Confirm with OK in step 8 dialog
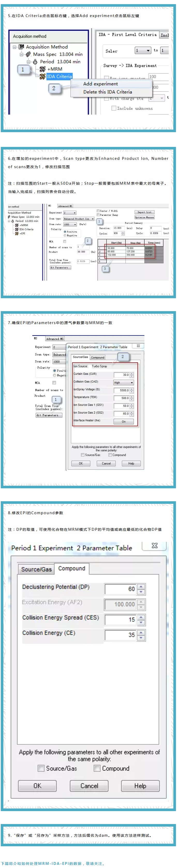177x868 pixels. tap(38, 786)
